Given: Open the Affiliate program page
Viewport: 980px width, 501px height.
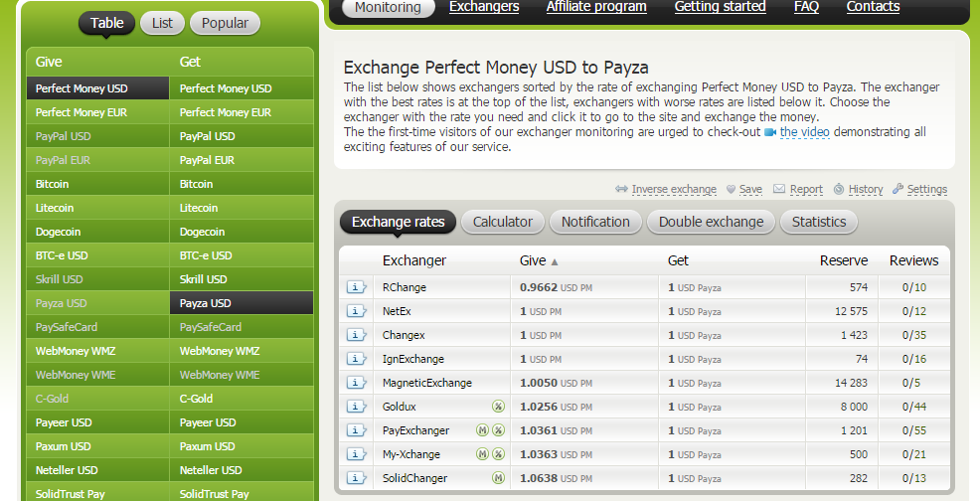Looking at the screenshot, I should [596, 7].
